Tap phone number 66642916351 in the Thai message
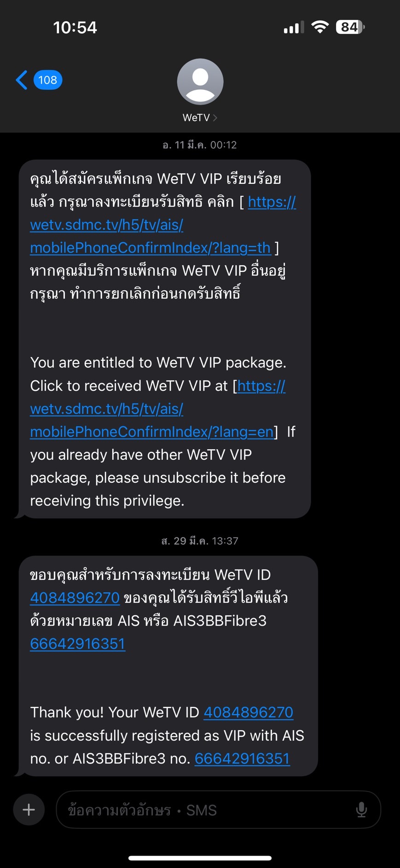Screen dimensions: 400x868 click(x=78, y=644)
